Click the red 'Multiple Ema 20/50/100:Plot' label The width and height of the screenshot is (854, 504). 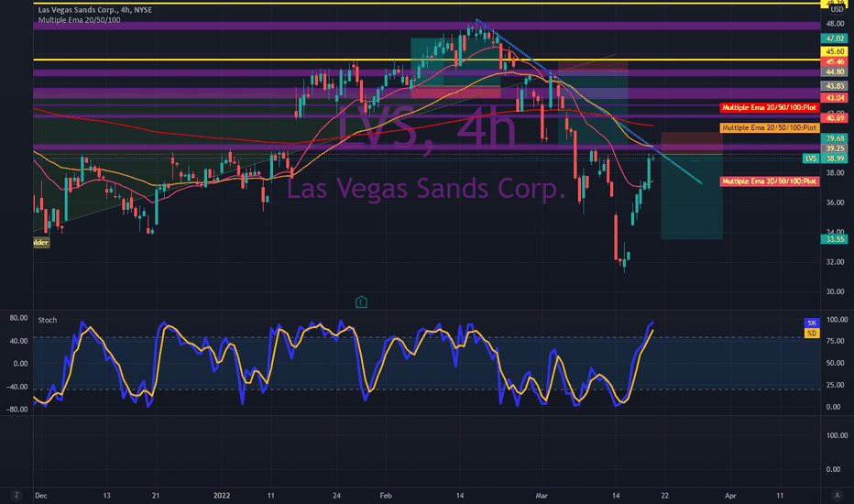coord(770,108)
